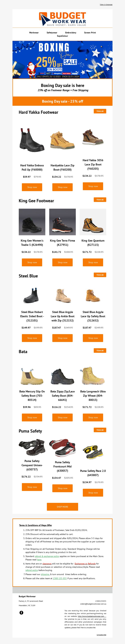
Task: Click View all next to Steel Blue
Action: [x=100, y=275]
